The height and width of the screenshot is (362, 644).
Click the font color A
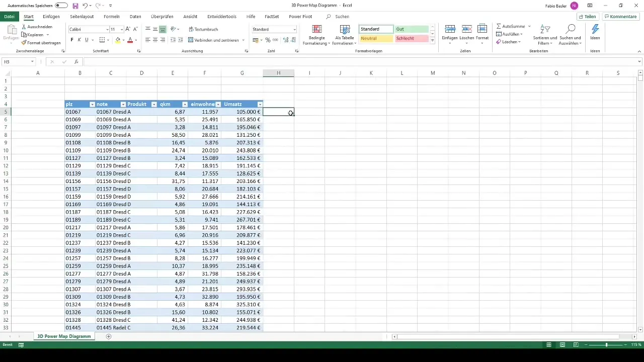pyautogui.click(x=130, y=40)
